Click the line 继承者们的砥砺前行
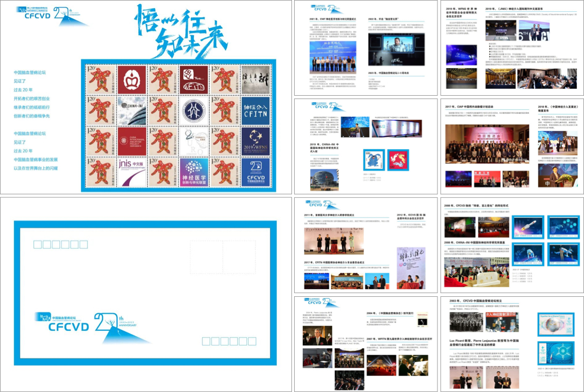 coord(32,107)
